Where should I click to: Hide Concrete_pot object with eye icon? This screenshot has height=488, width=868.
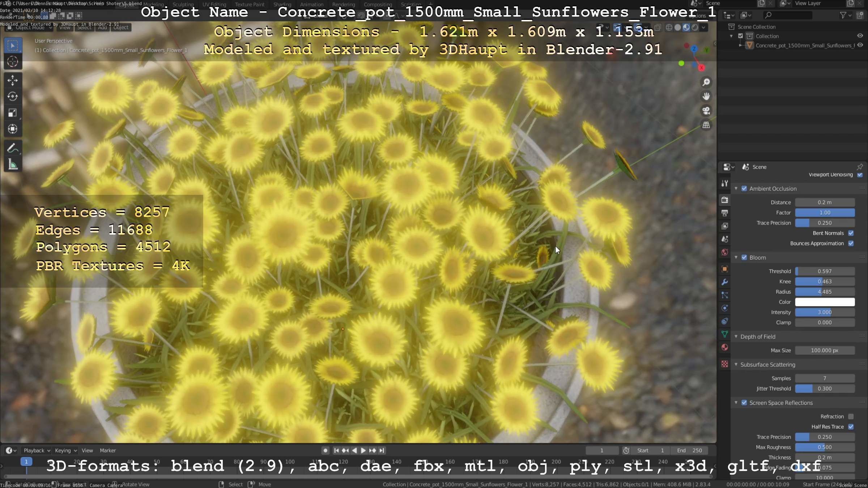[x=860, y=45]
